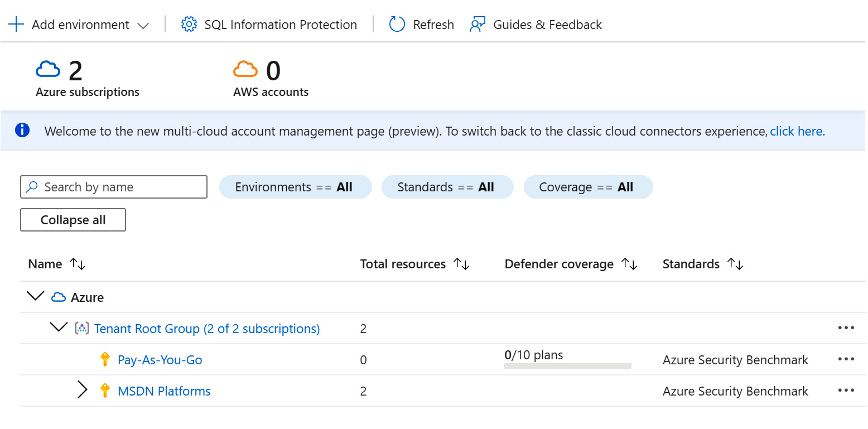Select the Azure subscriptions count 2

point(75,71)
